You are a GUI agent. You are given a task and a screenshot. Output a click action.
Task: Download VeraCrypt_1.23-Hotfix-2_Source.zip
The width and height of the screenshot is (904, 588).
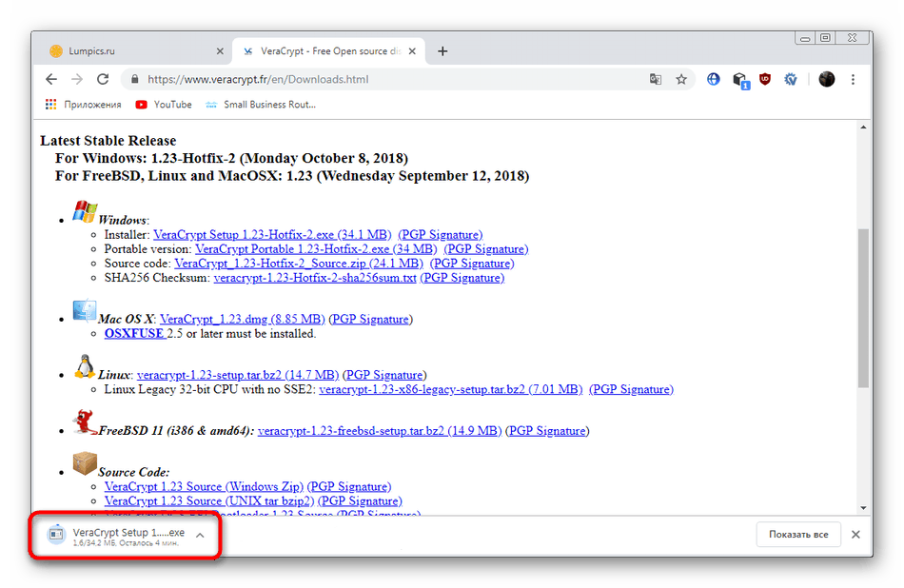point(299,264)
